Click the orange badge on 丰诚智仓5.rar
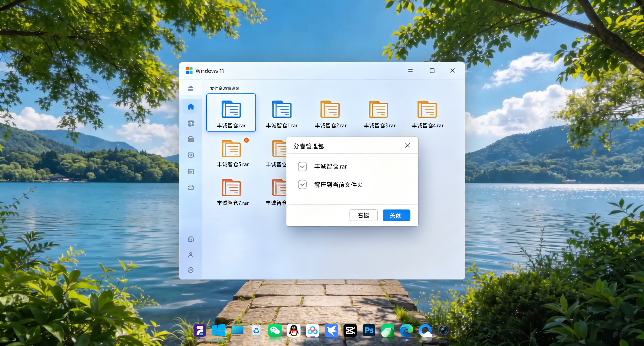Screen dimensions: 644x346 [246, 140]
